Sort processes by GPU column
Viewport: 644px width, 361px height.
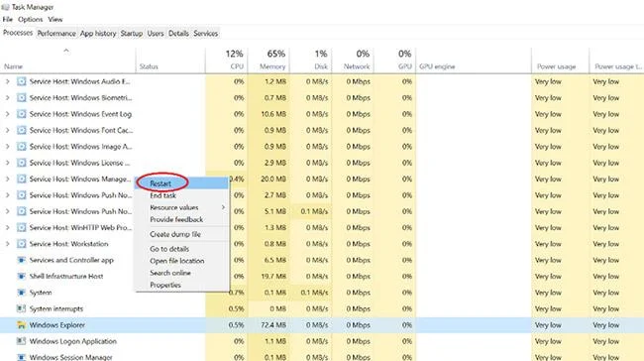tap(395, 60)
